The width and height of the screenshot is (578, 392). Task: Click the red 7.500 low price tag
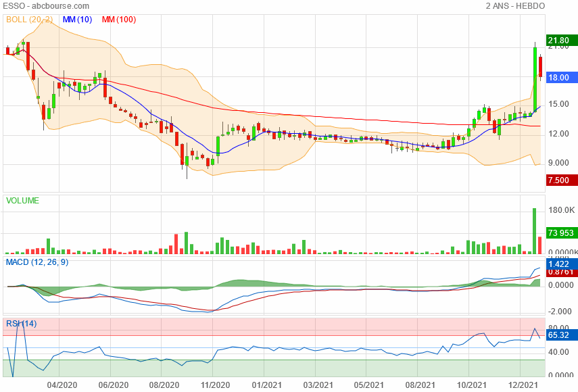tap(562, 180)
